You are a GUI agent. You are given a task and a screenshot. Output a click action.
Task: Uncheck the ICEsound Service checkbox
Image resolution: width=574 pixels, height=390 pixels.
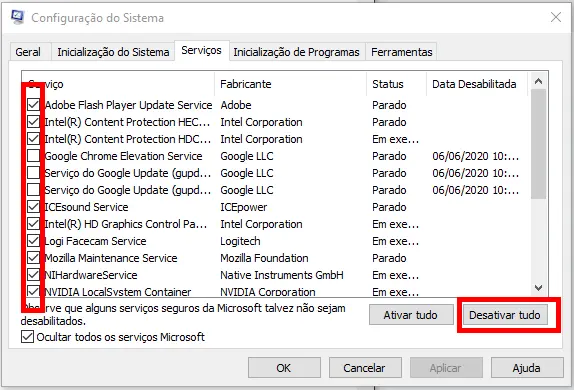click(x=33, y=207)
